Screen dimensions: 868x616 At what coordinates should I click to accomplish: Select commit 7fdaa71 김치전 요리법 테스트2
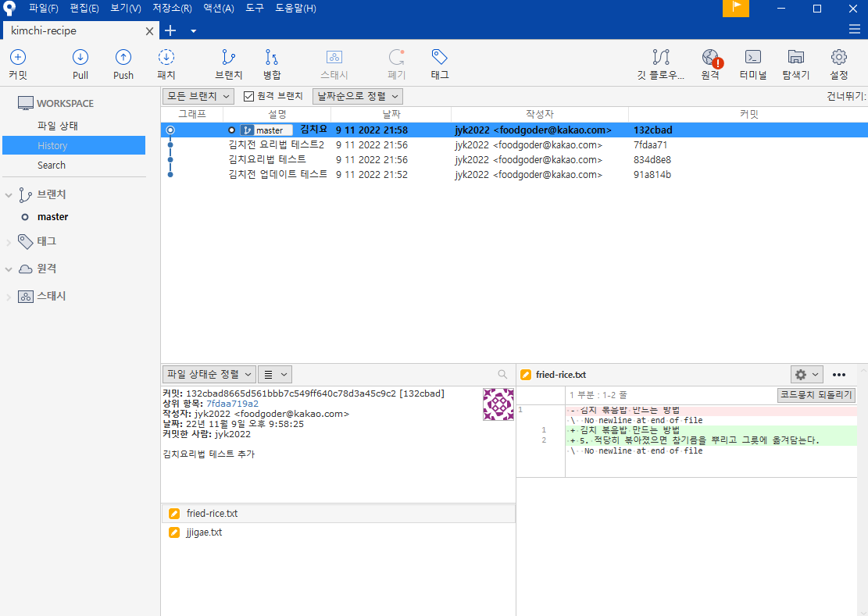[x=514, y=145]
